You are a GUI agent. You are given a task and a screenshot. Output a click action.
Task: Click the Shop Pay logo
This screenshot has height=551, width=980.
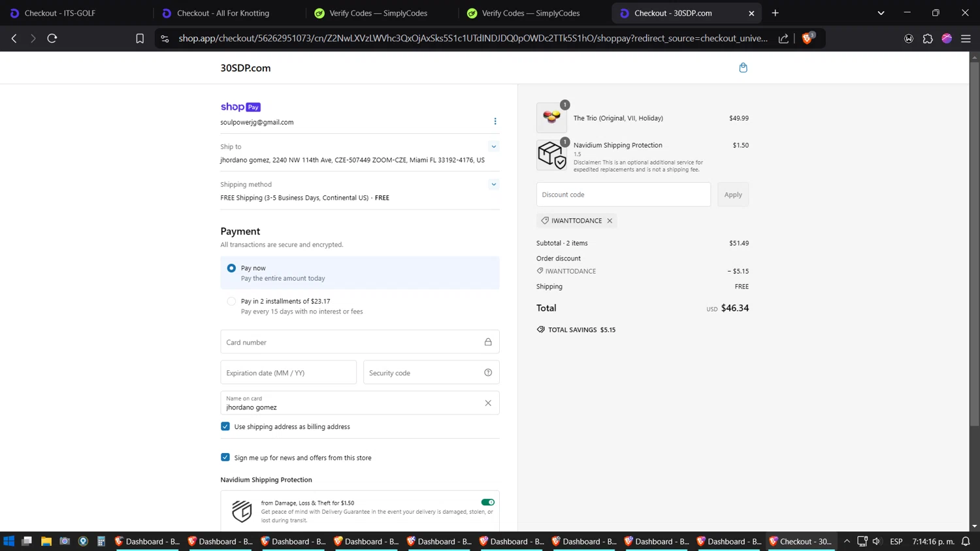(240, 107)
